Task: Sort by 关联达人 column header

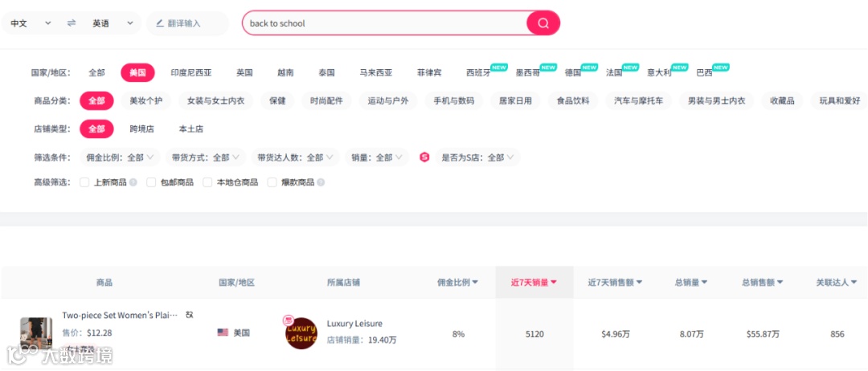Action: click(836, 283)
